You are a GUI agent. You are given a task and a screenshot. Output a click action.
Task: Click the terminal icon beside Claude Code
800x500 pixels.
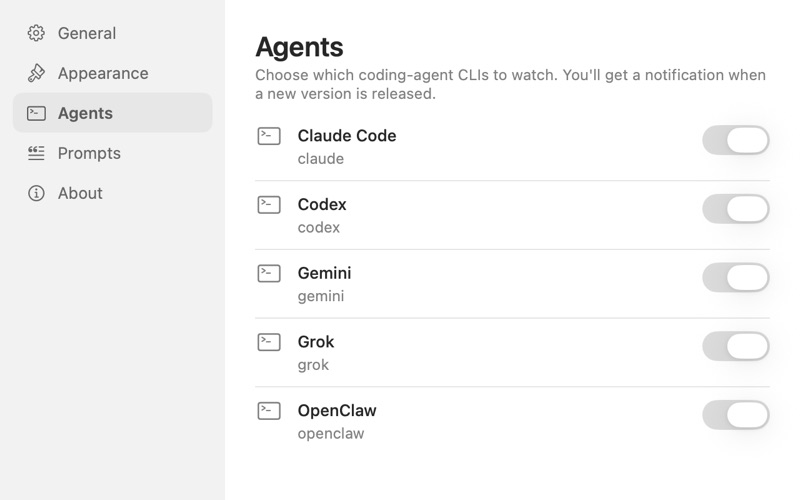[x=269, y=136]
